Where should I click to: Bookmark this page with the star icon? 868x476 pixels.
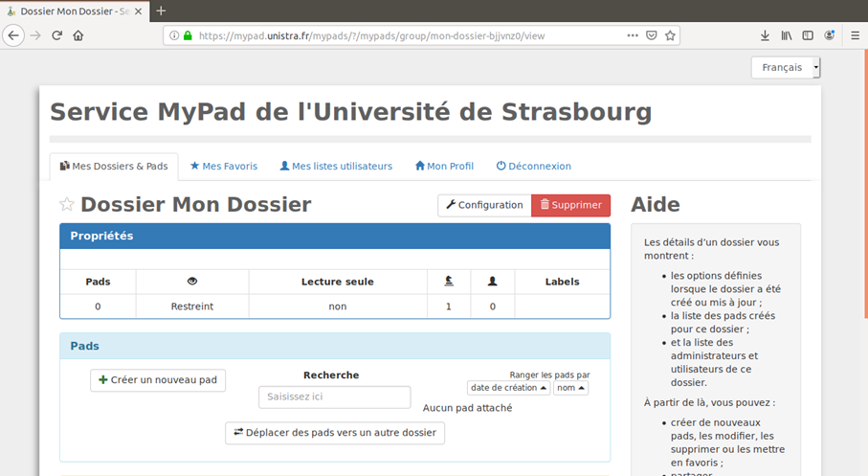pos(670,35)
